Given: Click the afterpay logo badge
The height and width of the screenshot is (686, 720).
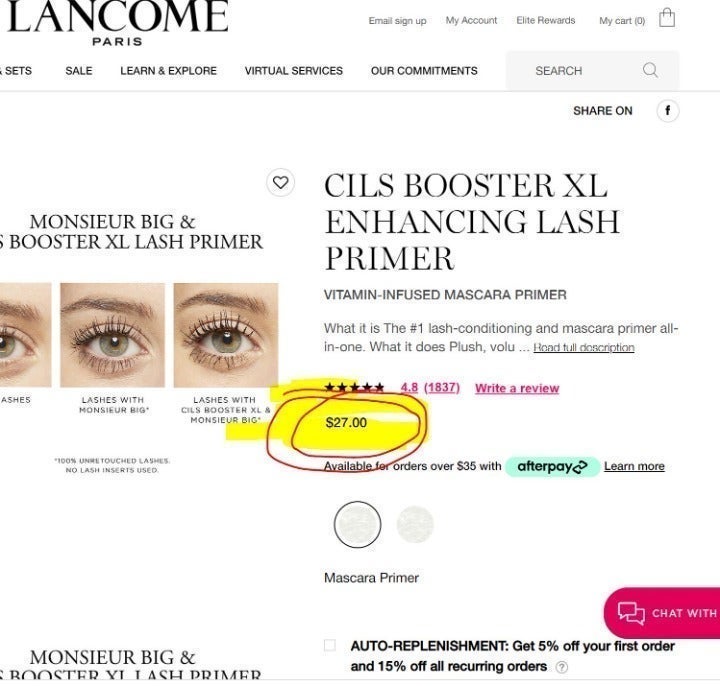Looking at the screenshot, I should [x=552, y=467].
